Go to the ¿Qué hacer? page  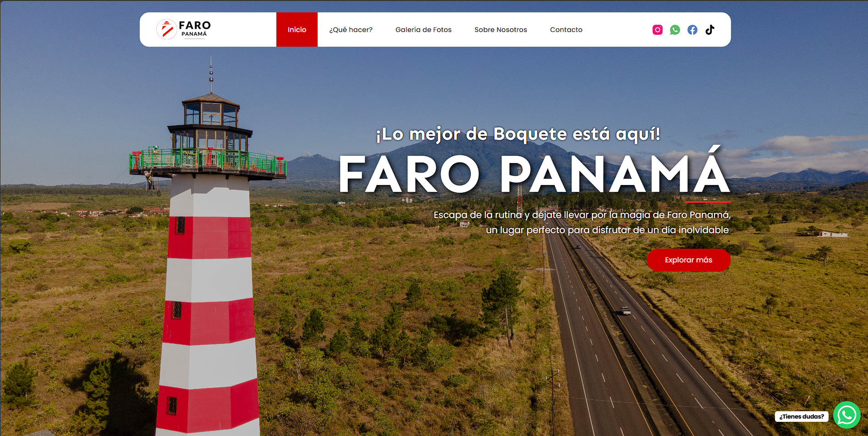pyautogui.click(x=351, y=30)
